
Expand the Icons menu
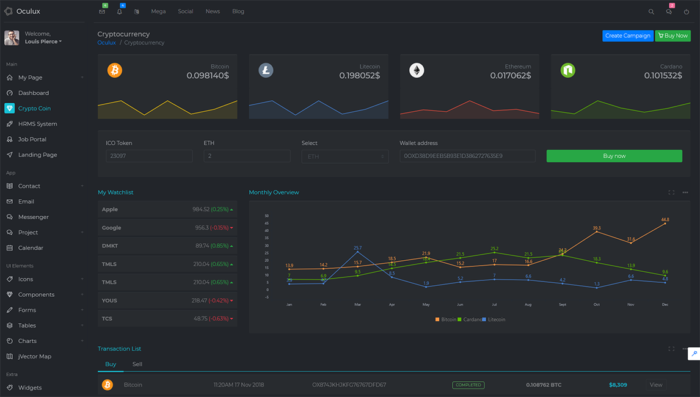coord(45,279)
